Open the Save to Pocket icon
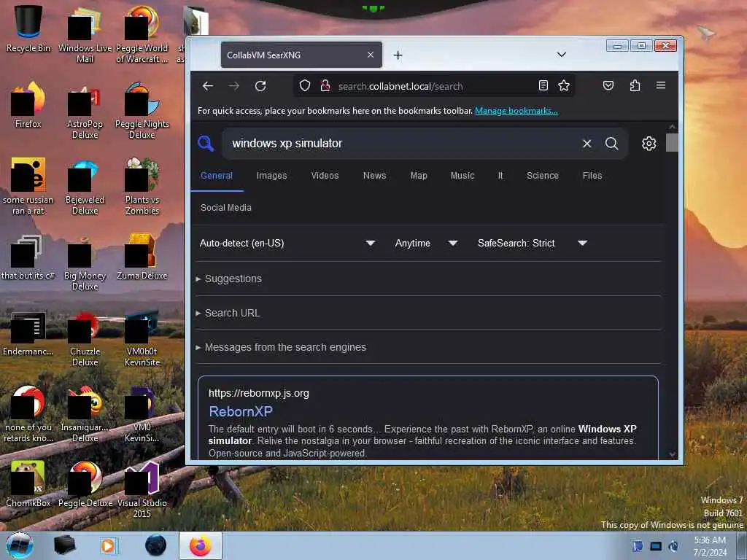The image size is (747, 560). point(608,86)
